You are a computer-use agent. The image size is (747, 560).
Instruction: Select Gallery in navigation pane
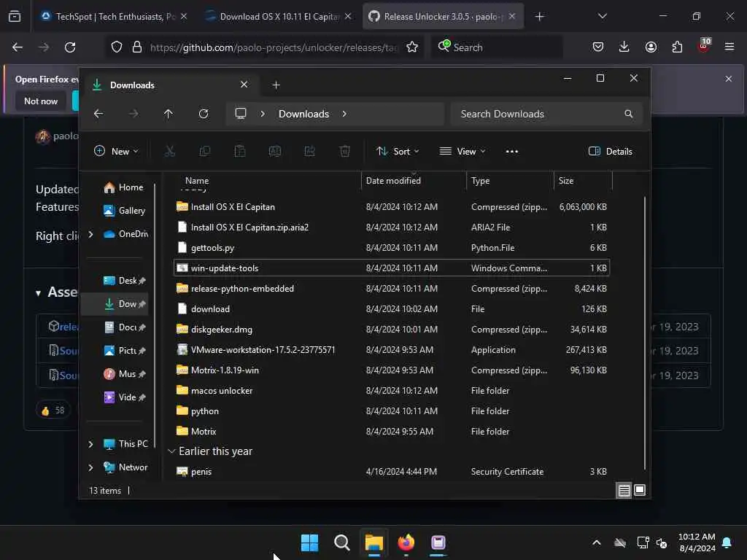pyautogui.click(x=124, y=211)
